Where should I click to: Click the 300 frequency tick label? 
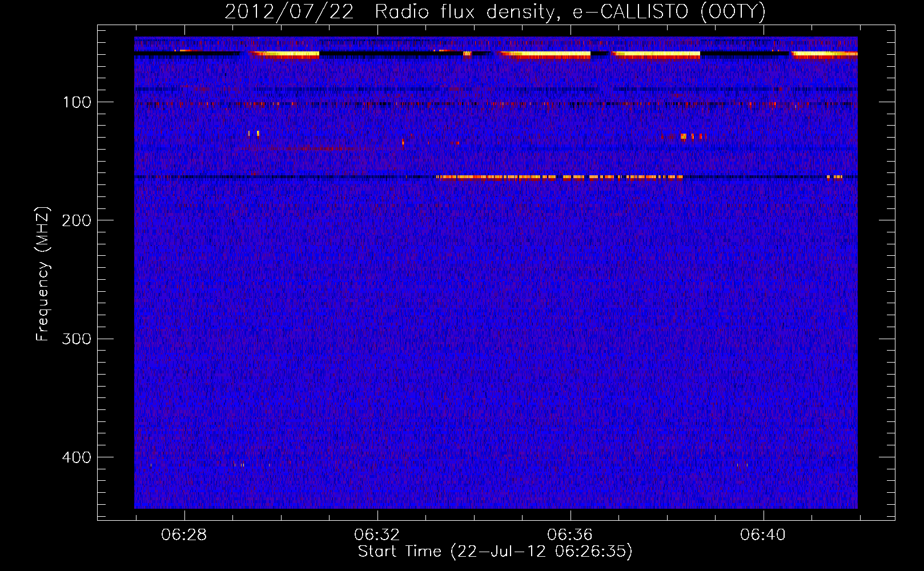[77, 339]
